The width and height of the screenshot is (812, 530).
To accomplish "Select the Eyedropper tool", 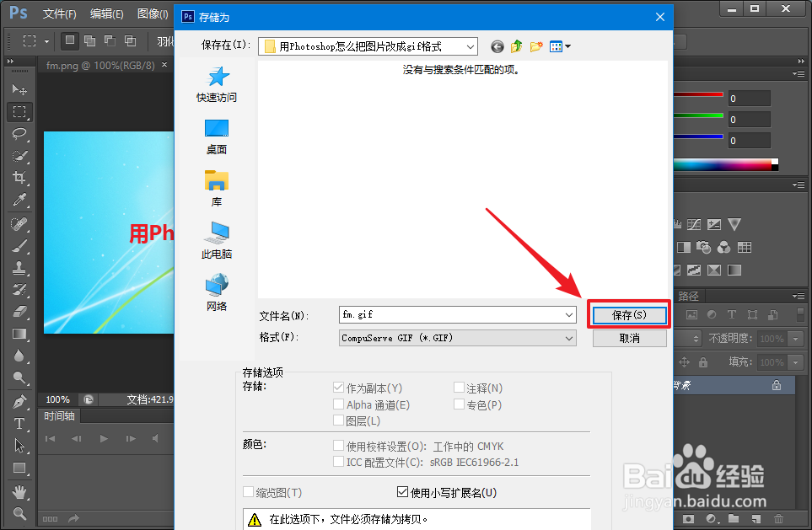I will [x=19, y=200].
